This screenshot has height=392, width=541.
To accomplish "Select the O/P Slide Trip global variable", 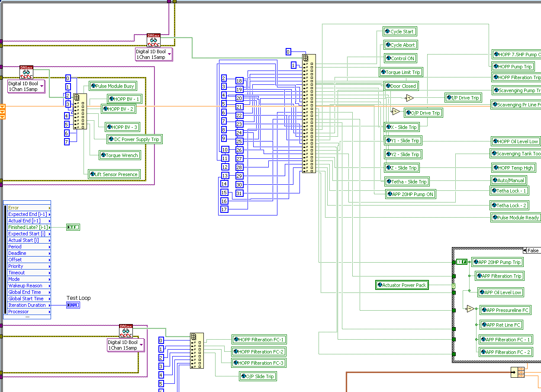I will point(258,376).
